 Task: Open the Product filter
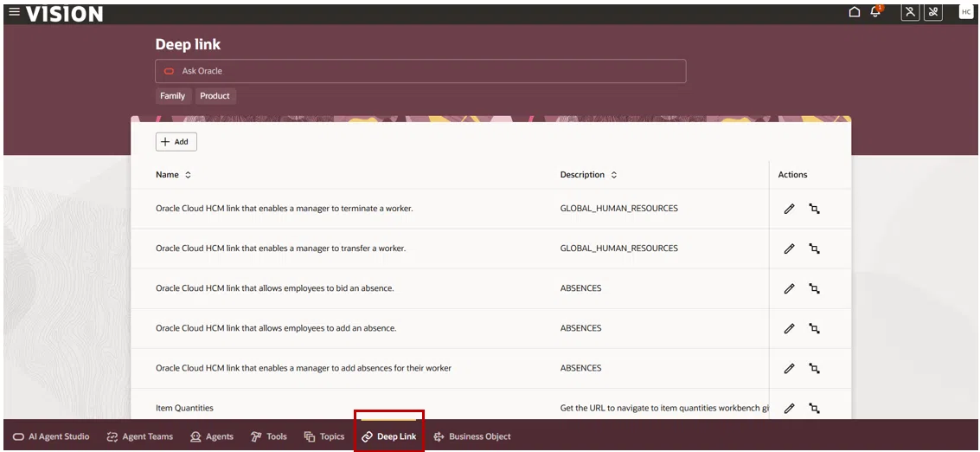pyautogui.click(x=215, y=96)
